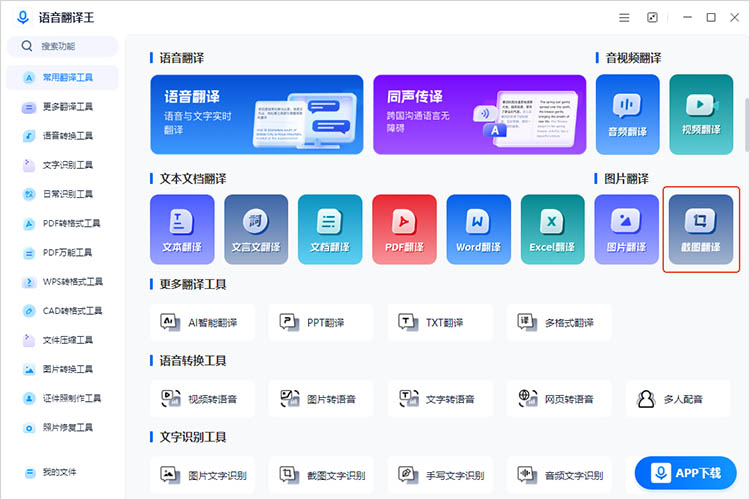Open the Excel翻译 tile

tap(552, 229)
